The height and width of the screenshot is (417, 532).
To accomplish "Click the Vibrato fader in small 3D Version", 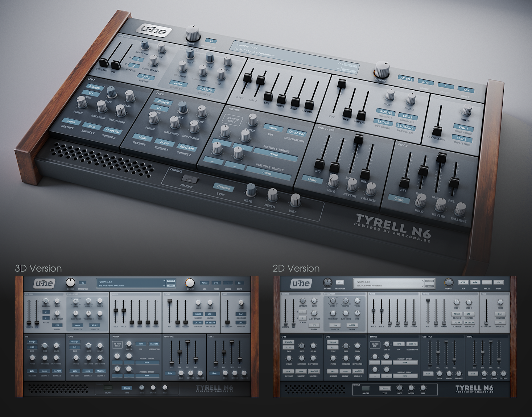I will 29,322.
